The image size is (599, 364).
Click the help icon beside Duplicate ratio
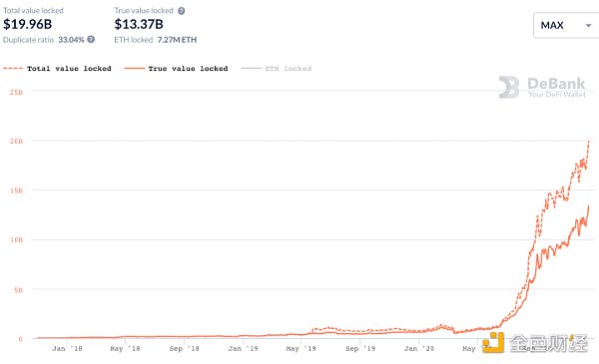(x=91, y=39)
